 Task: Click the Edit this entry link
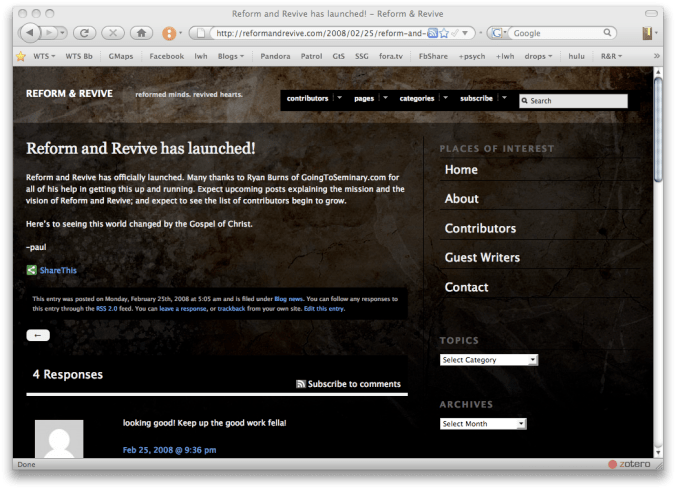pyautogui.click(x=324, y=309)
